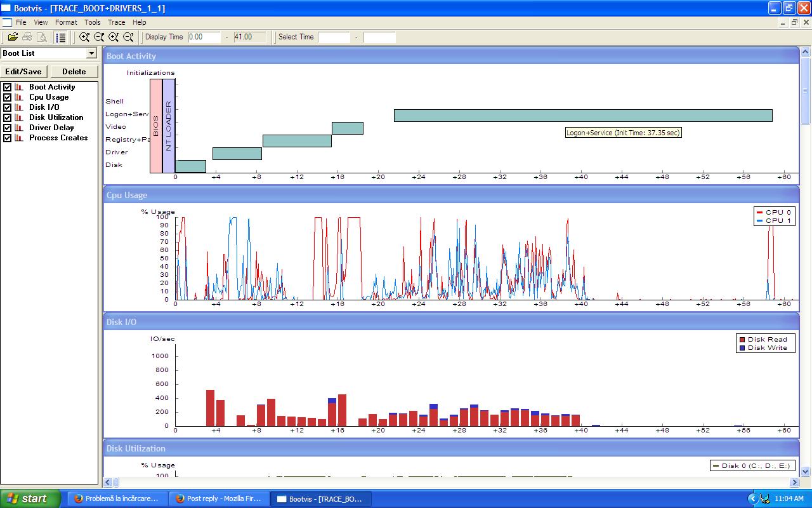
Task: Uncheck the Cpu Usage checkbox
Action: tap(8, 97)
